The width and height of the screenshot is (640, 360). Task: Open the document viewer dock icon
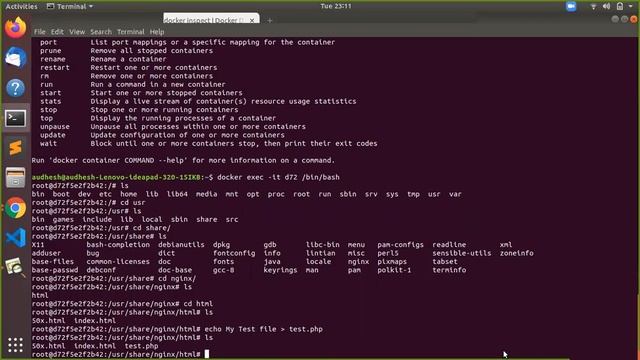(16, 267)
